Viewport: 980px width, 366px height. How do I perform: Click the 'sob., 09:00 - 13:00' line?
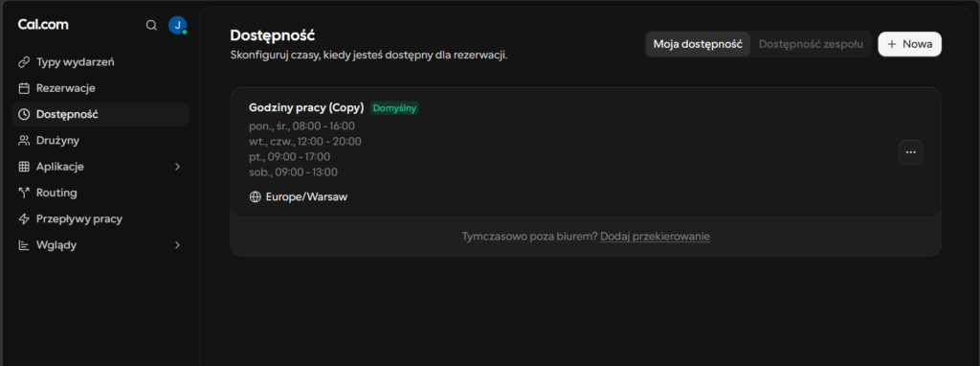click(293, 172)
